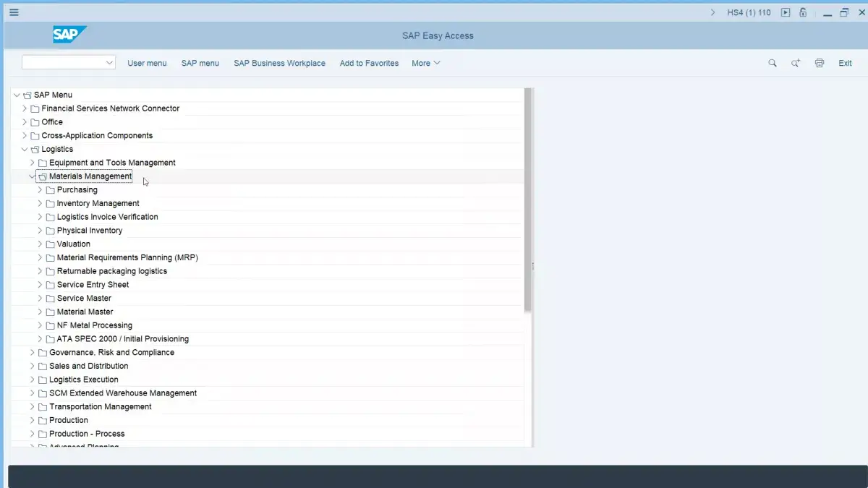Click the magnifier search icon
This screenshot has height=488, width=868.
[773, 63]
